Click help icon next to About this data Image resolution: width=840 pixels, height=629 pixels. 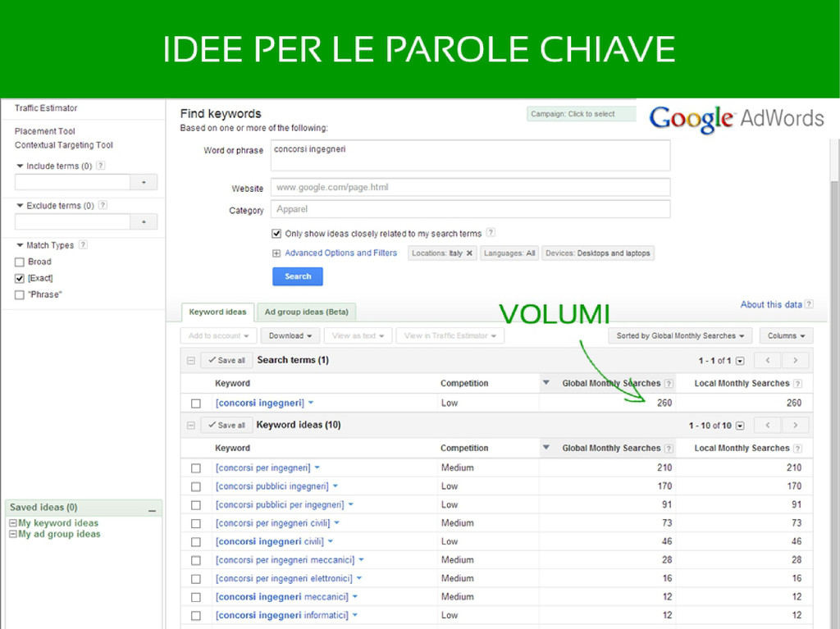pyautogui.click(x=809, y=304)
